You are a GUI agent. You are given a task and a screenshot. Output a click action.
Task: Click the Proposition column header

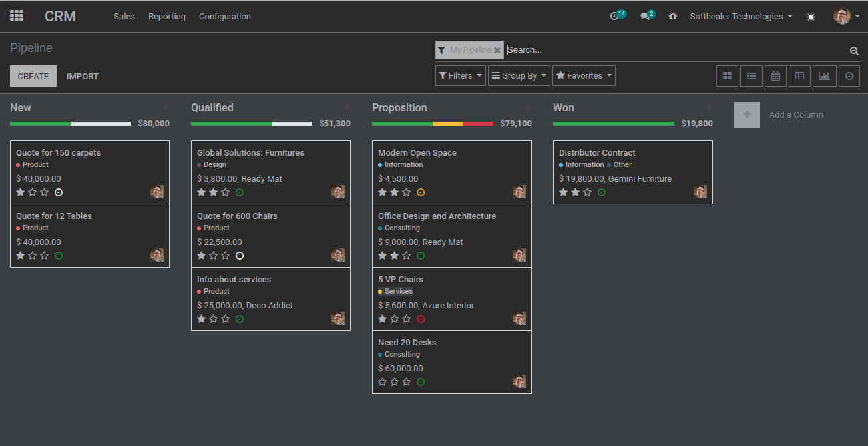click(x=399, y=107)
